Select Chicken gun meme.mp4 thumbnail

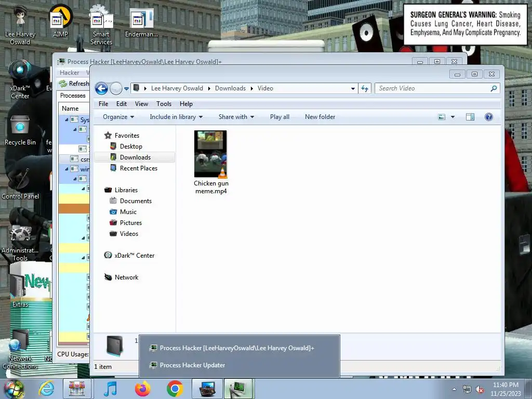[x=210, y=154]
